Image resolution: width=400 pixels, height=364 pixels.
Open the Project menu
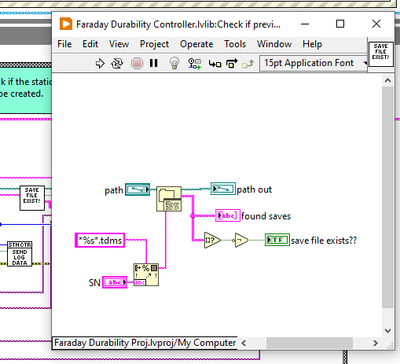pos(154,44)
